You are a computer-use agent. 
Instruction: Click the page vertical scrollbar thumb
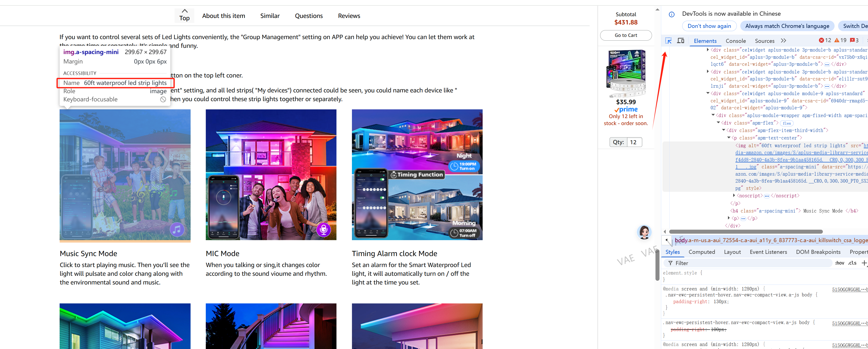pos(657,264)
